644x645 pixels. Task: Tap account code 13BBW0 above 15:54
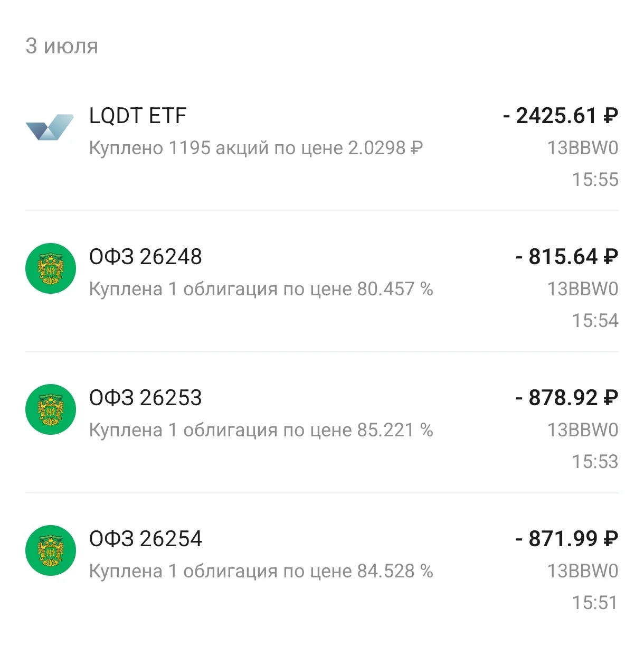[x=583, y=289]
